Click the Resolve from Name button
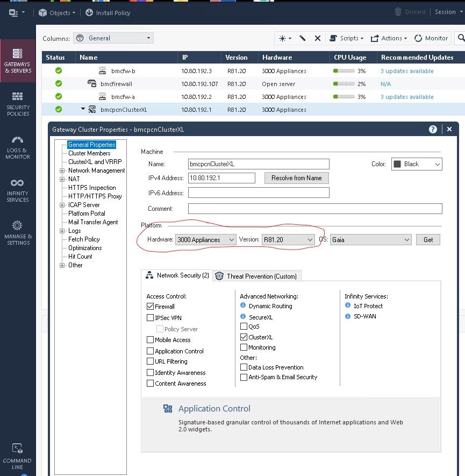Viewport: 465px width, 476px height. (296, 178)
